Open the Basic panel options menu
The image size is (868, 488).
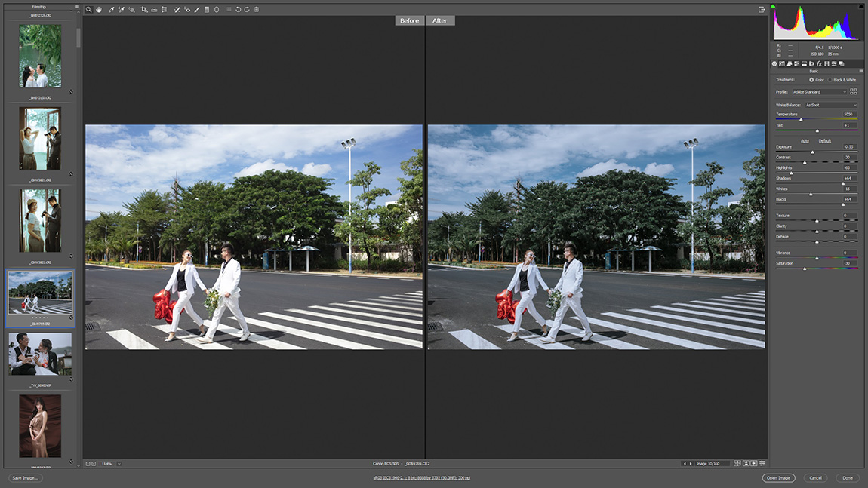[860, 72]
